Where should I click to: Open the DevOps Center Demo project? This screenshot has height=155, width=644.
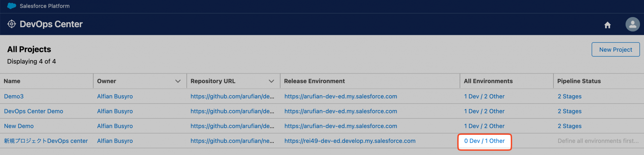click(34, 111)
